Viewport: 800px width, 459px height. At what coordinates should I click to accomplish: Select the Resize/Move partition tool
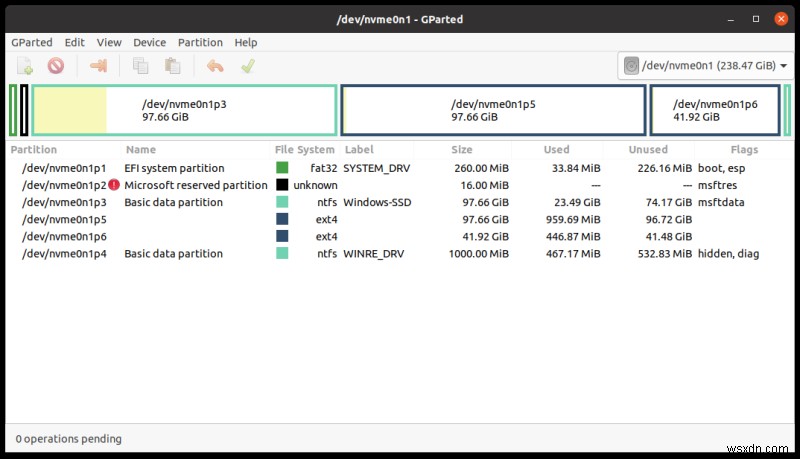[98, 67]
